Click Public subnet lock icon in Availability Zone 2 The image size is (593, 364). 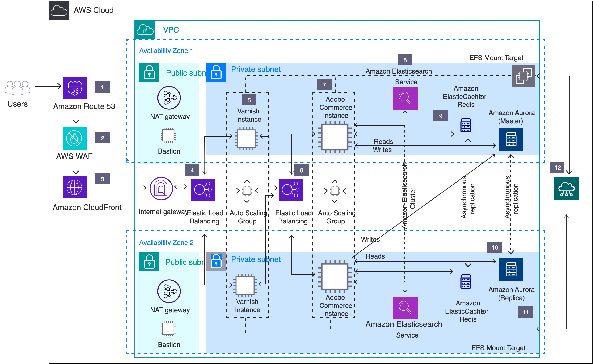[149, 262]
